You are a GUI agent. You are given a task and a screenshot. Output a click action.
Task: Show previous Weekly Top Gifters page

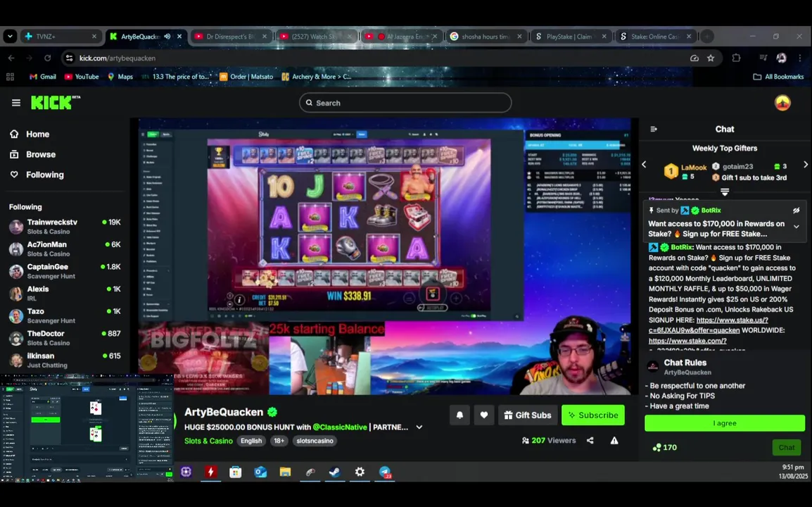tap(645, 164)
